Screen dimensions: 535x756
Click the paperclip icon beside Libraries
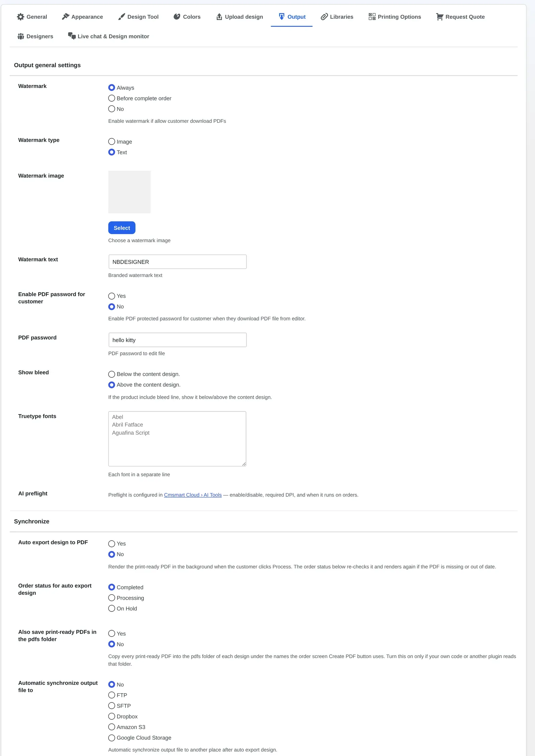pos(324,17)
